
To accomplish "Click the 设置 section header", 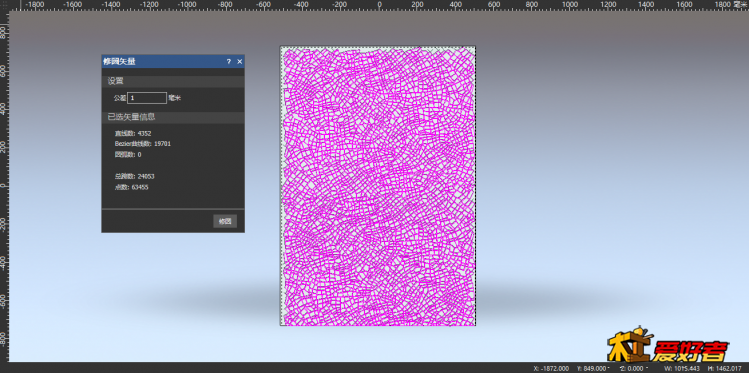I will click(173, 81).
